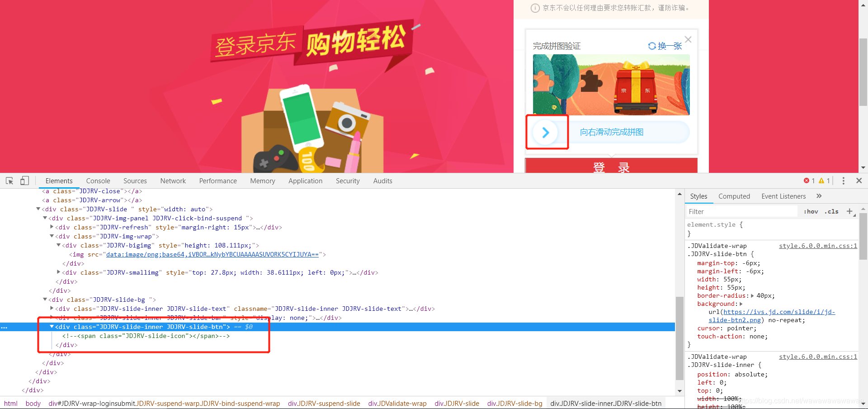Image resolution: width=868 pixels, height=409 pixels.
Task: Expand the JDJRV-slide-text div node
Action: (x=52, y=309)
